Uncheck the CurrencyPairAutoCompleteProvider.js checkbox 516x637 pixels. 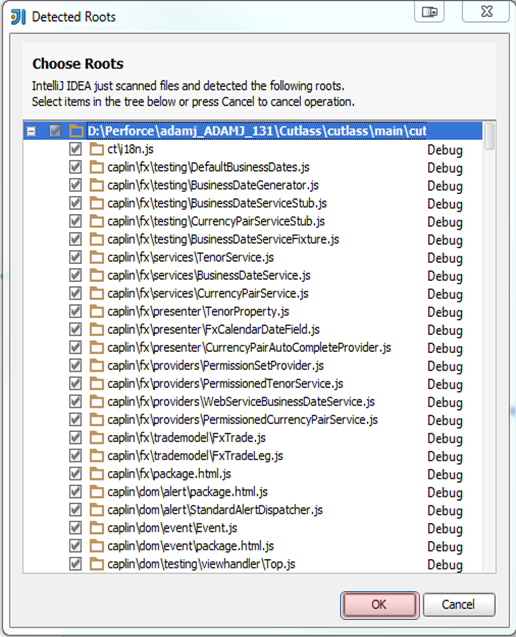pyautogui.click(x=75, y=347)
